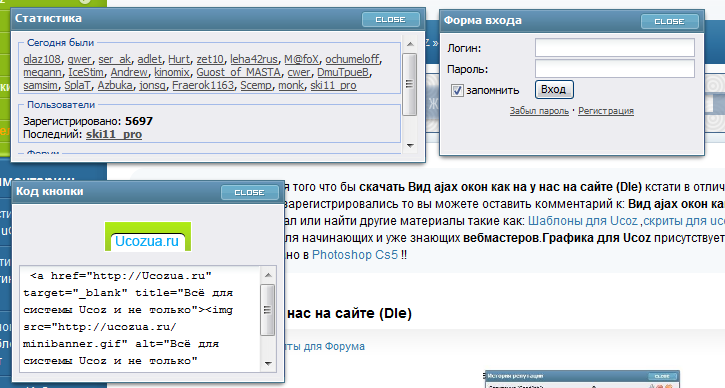Close the Код кнопки window
Image resolution: width=725 pixels, height=388 pixels.
pyautogui.click(x=250, y=192)
